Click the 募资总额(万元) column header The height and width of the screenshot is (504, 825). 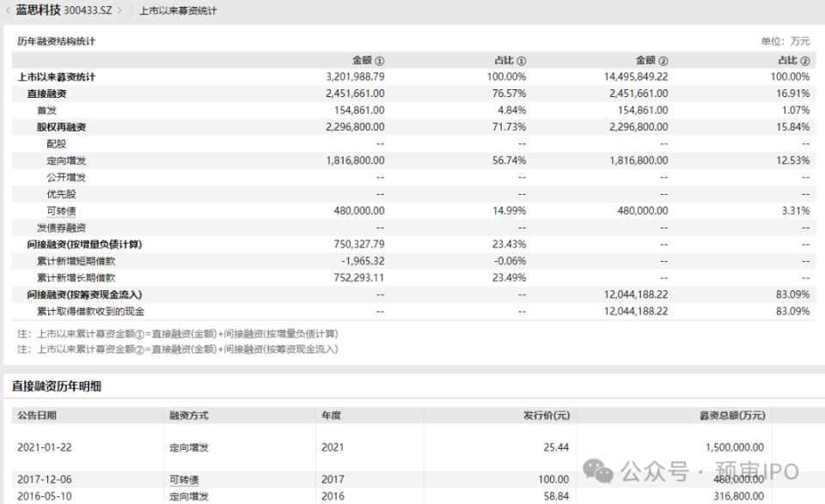click(x=732, y=416)
